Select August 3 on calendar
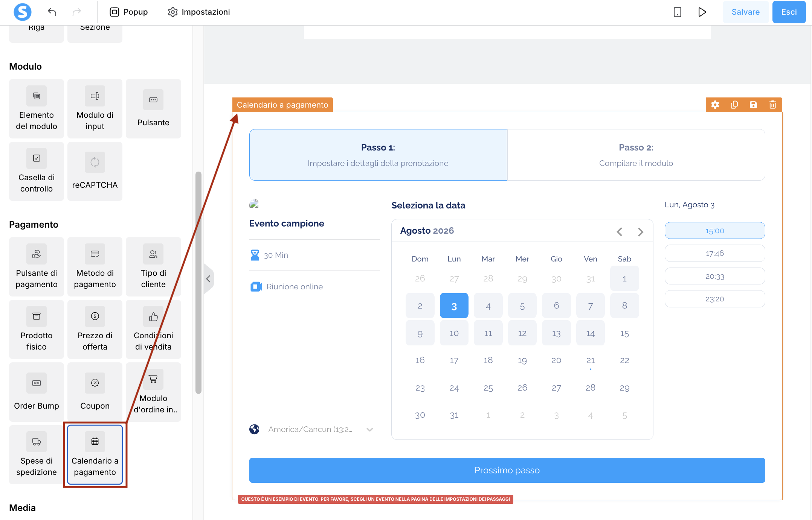Viewport: 812px width, 520px height. (454, 306)
